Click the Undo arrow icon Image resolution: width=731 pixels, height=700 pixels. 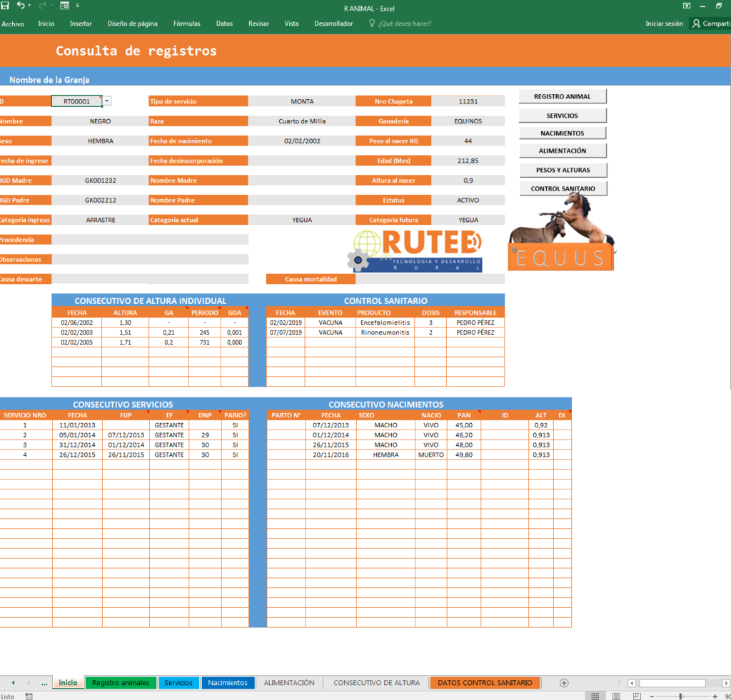(20, 6)
